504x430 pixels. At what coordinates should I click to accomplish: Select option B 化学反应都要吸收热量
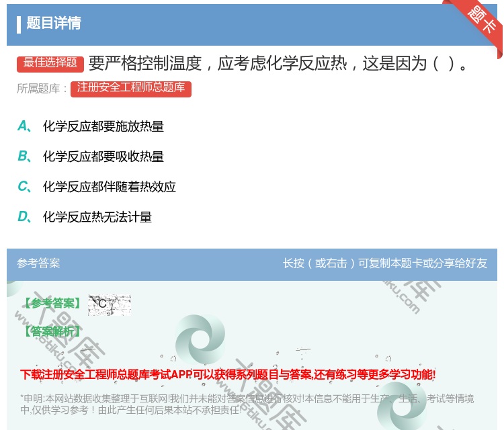[103, 157]
